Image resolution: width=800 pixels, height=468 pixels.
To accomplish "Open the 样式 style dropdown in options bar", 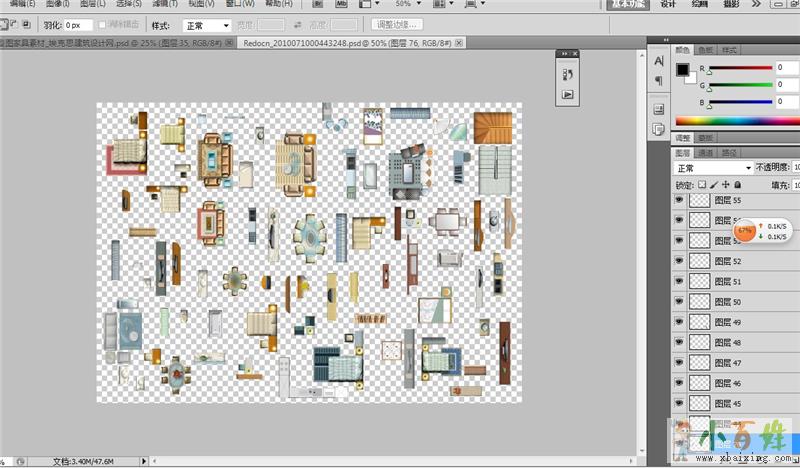I will coord(207,24).
